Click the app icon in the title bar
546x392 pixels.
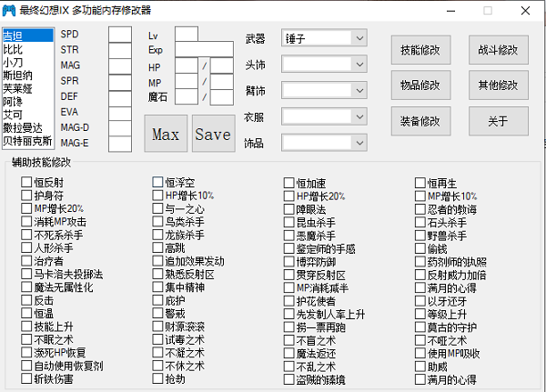click(10, 11)
